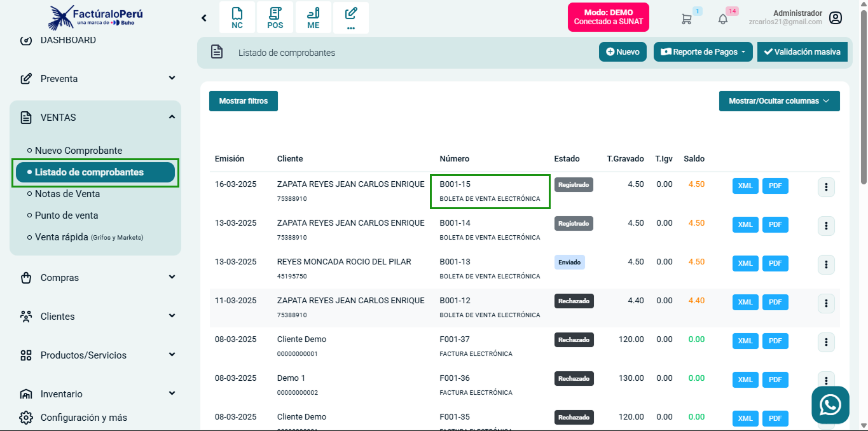Open the WhatsApp chat button
This screenshot has width=868, height=431.
point(830,405)
